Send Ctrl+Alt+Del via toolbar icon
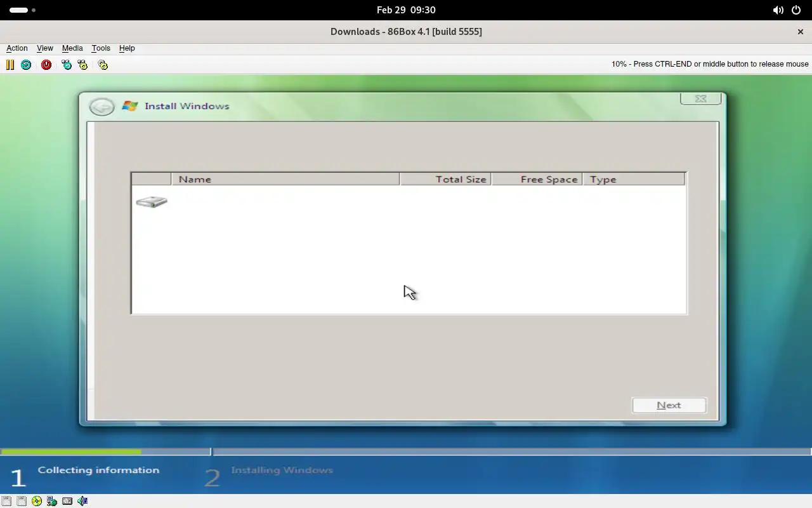The height and width of the screenshot is (508, 812). [x=67, y=65]
